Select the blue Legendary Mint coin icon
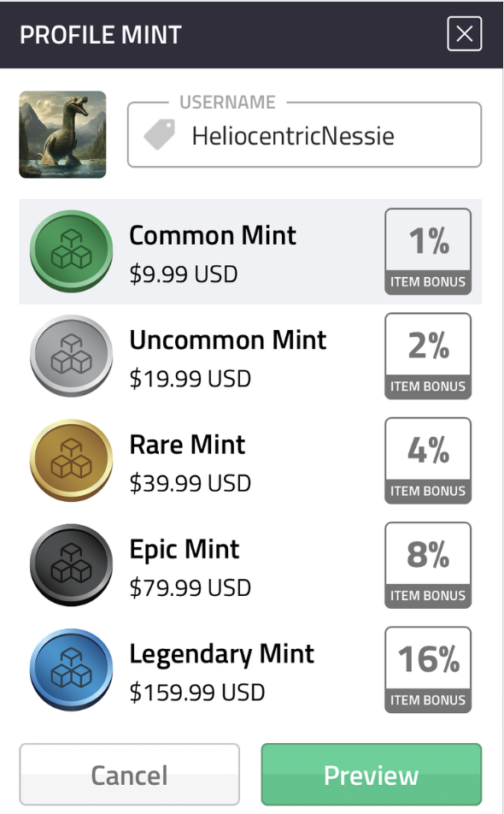The width and height of the screenshot is (504, 814). click(x=71, y=669)
